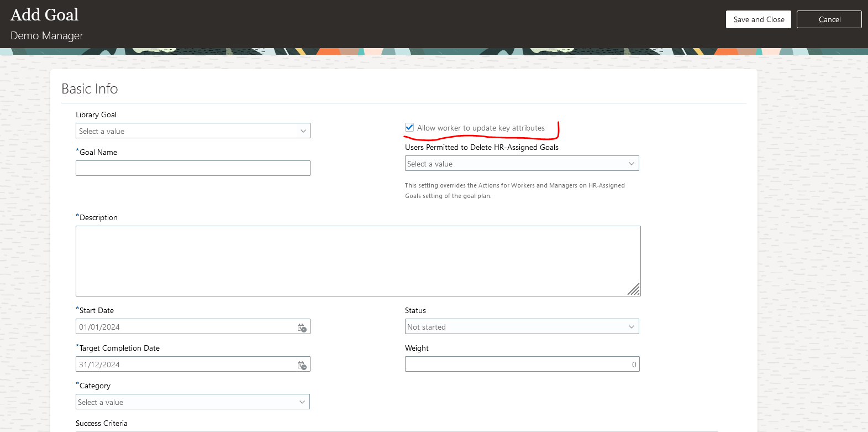Open the Target Completion Date calendar icon

point(302,365)
